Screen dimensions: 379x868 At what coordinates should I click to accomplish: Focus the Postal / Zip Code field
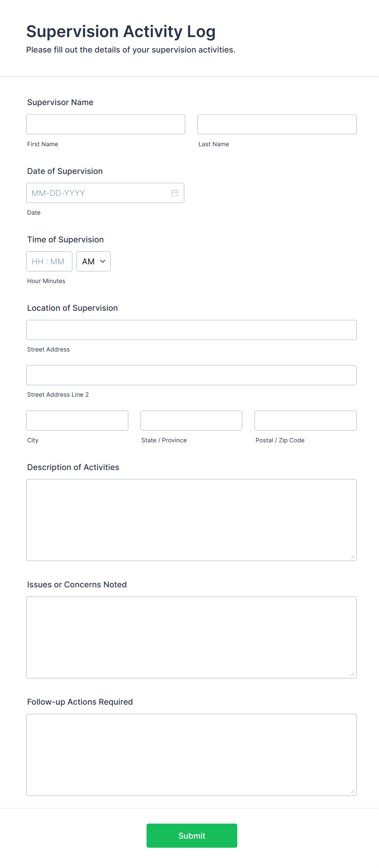coord(305,420)
